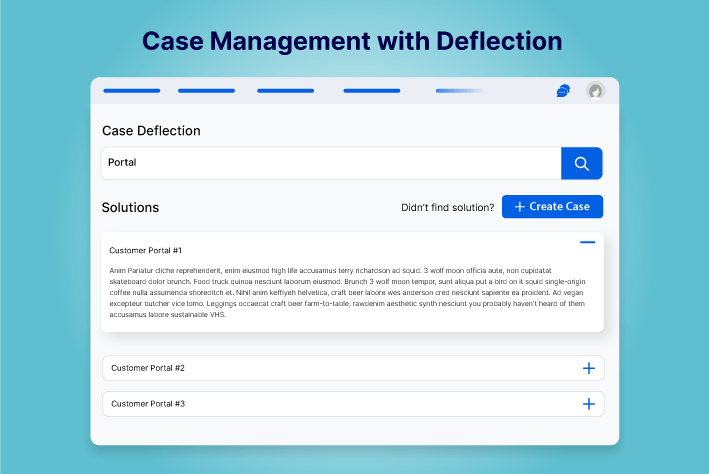The height and width of the screenshot is (474, 709).
Task: Click the magnifier search button
Action: tap(581, 163)
